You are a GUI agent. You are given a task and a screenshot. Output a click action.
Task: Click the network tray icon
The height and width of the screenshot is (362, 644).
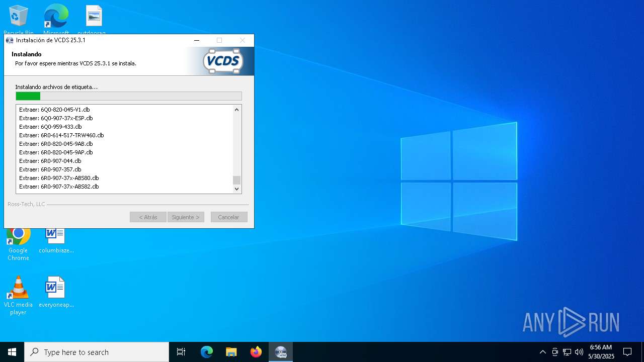click(567, 352)
